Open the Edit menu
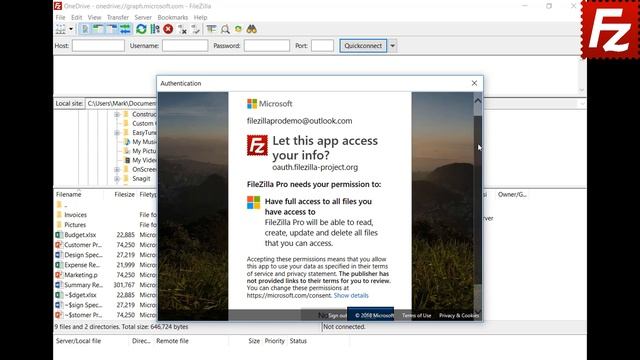Image resolution: width=640 pixels, height=360 pixels. click(x=76, y=18)
